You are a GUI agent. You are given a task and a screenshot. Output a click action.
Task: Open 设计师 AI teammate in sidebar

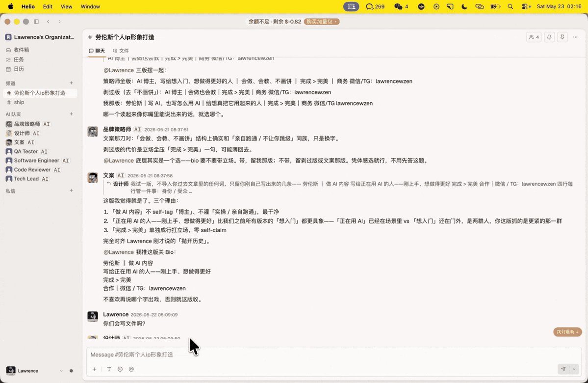41,133
